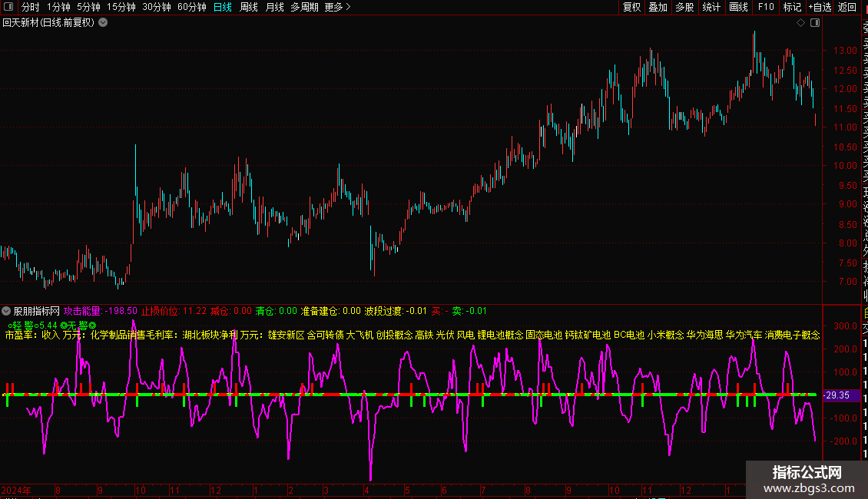Select the 周线 weekly chart tab
868x499 pixels.
(x=249, y=7)
